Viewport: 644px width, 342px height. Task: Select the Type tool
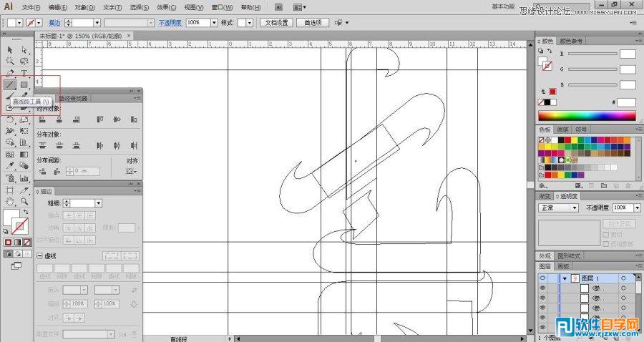(x=24, y=72)
